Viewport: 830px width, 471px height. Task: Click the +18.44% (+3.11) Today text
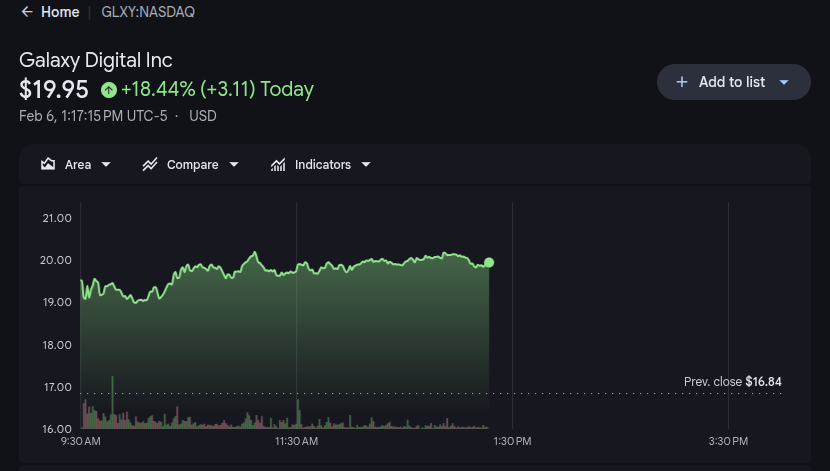[x=218, y=89]
